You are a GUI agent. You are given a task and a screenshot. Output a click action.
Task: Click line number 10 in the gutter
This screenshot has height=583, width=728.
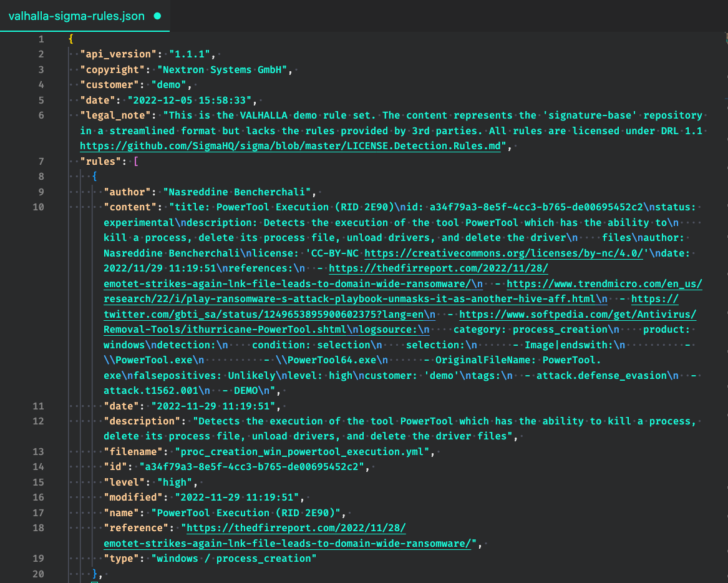pyautogui.click(x=38, y=207)
